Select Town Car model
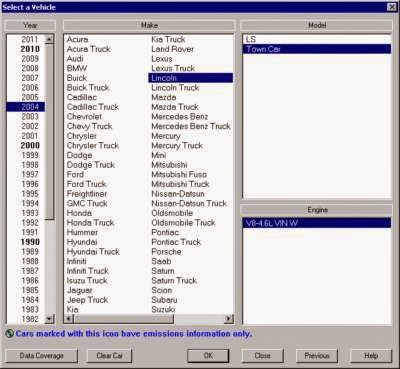 click(317, 49)
